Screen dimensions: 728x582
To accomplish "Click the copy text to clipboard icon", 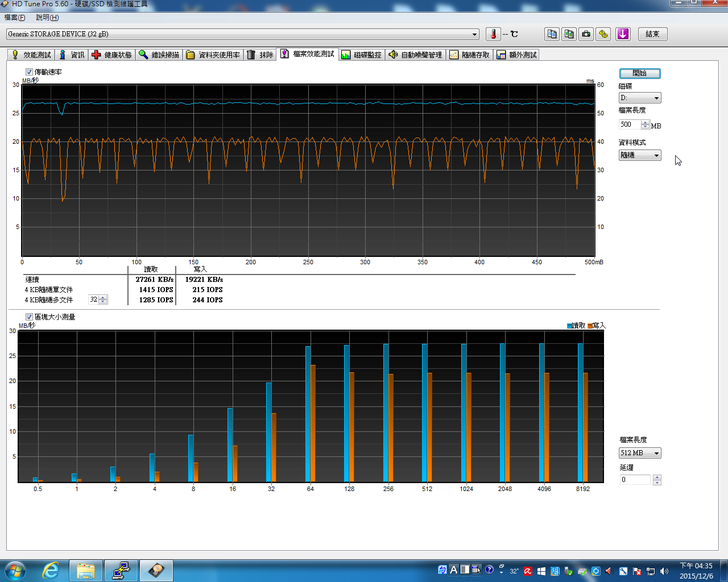I will pos(551,33).
